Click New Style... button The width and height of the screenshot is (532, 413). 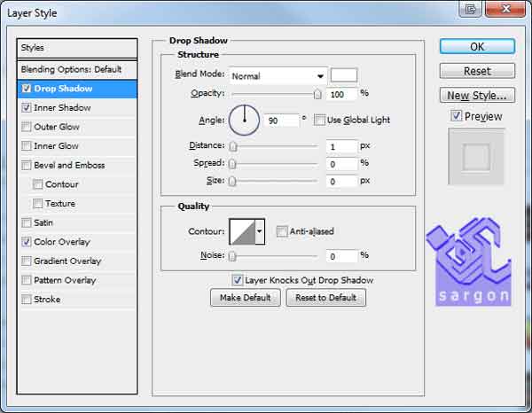click(x=477, y=96)
